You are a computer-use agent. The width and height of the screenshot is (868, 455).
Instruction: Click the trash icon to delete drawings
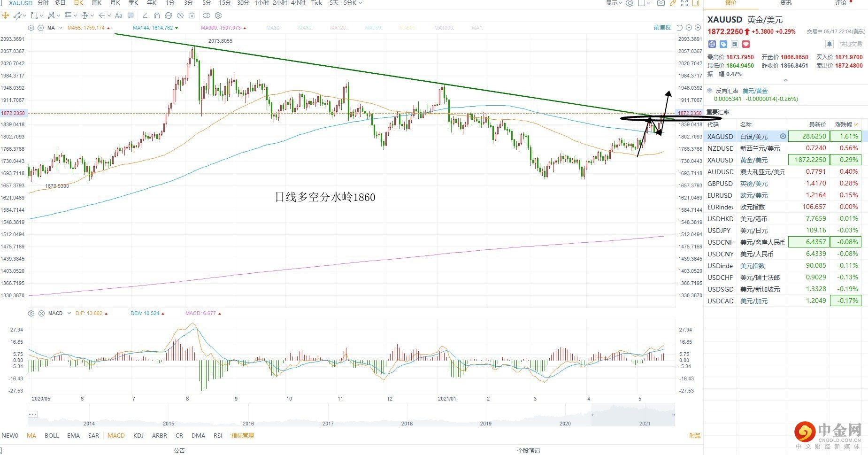[192, 15]
